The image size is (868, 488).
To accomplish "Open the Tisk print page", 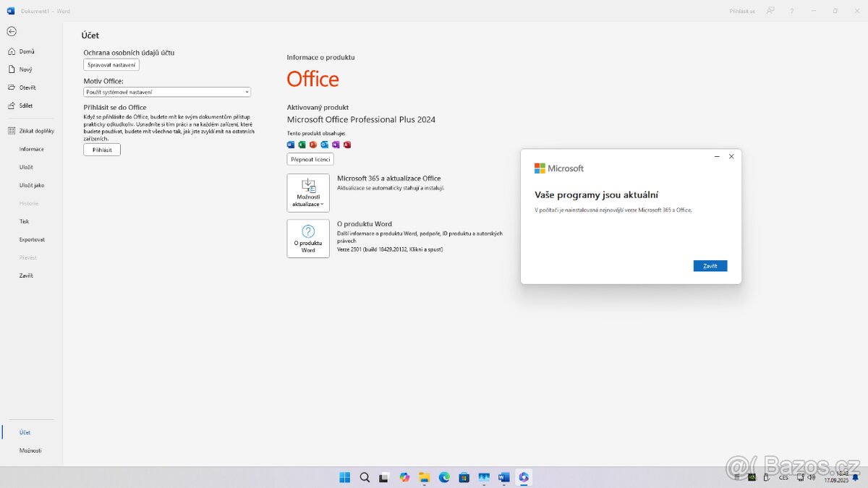I will point(25,221).
